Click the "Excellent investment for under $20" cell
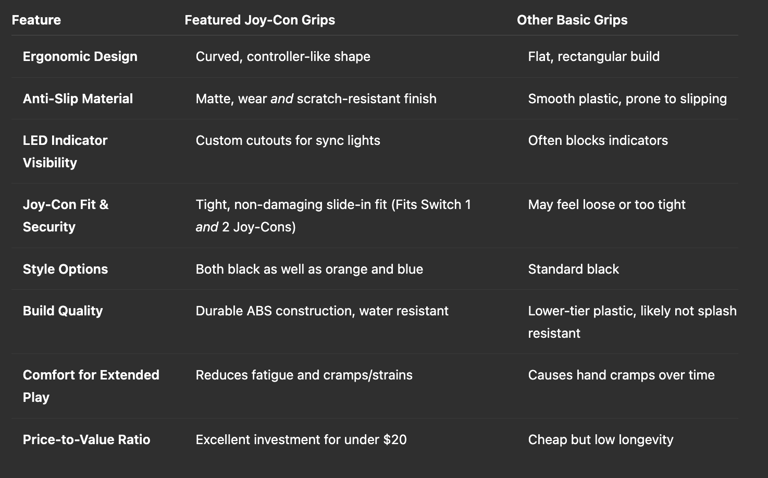 pos(301,439)
